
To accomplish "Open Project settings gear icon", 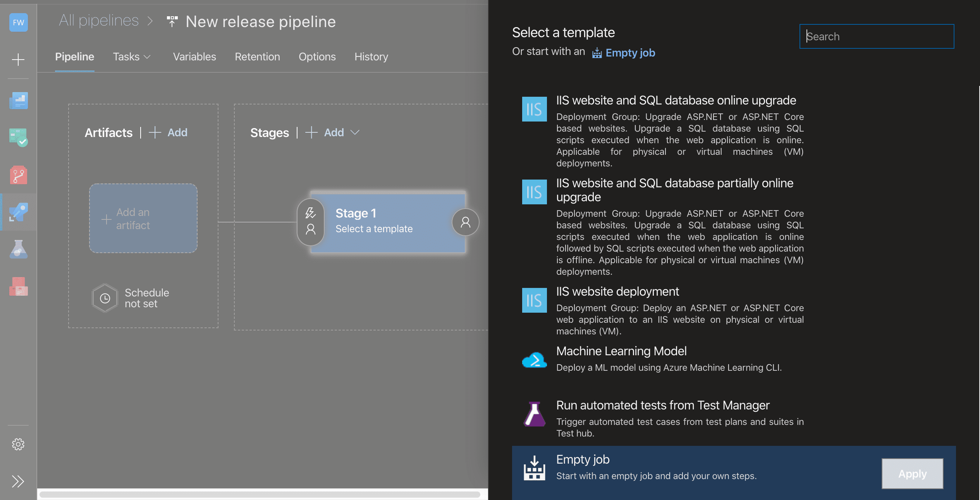I will (x=18, y=444).
